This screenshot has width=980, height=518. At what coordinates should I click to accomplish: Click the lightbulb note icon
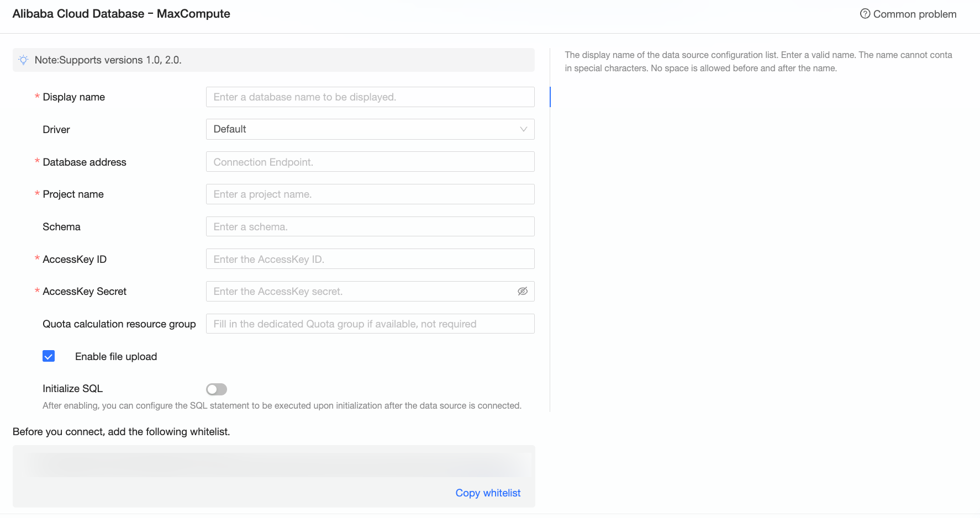(x=23, y=60)
